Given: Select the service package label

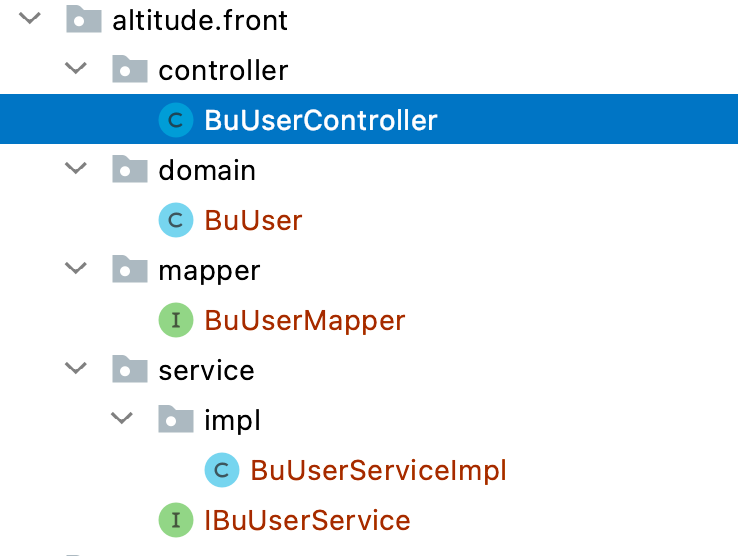Looking at the screenshot, I should (x=206, y=370).
